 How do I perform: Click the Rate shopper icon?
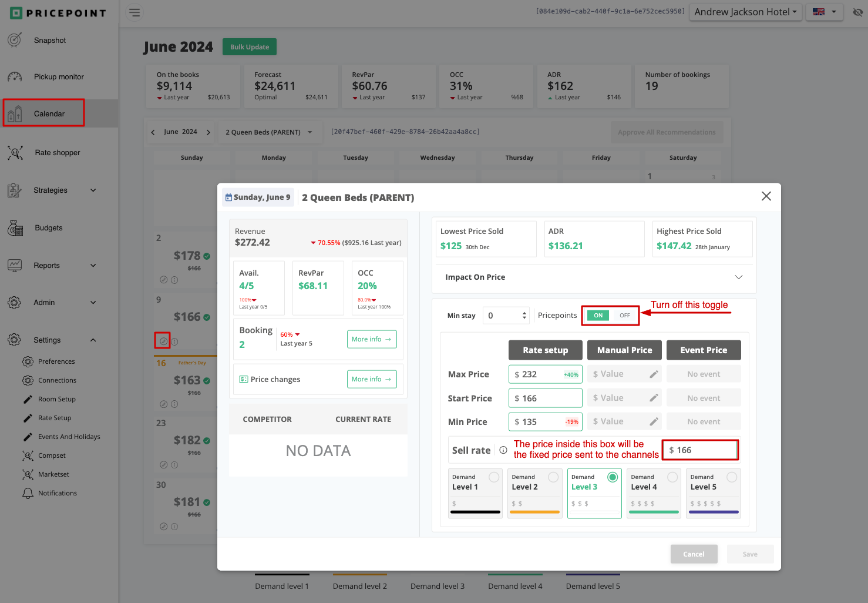click(x=15, y=153)
